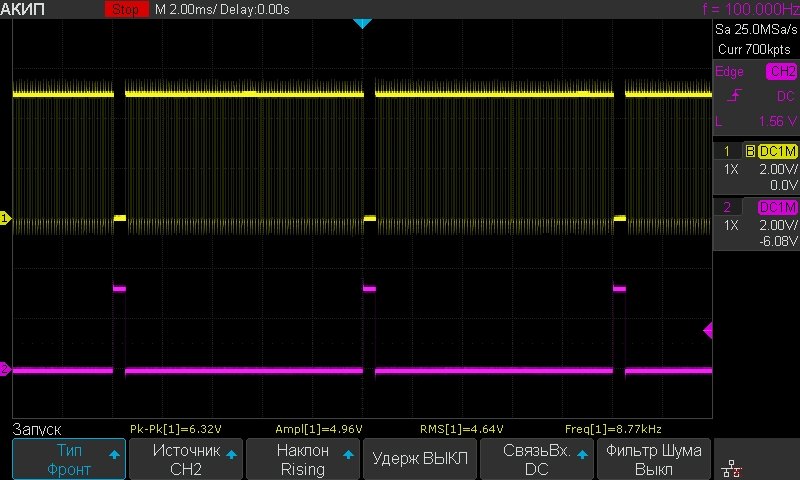Toggle the Фильтр Шума noise filter
The width and height of the screenshot is (800, 480).
pyautogui.click(x=654, y=459)
